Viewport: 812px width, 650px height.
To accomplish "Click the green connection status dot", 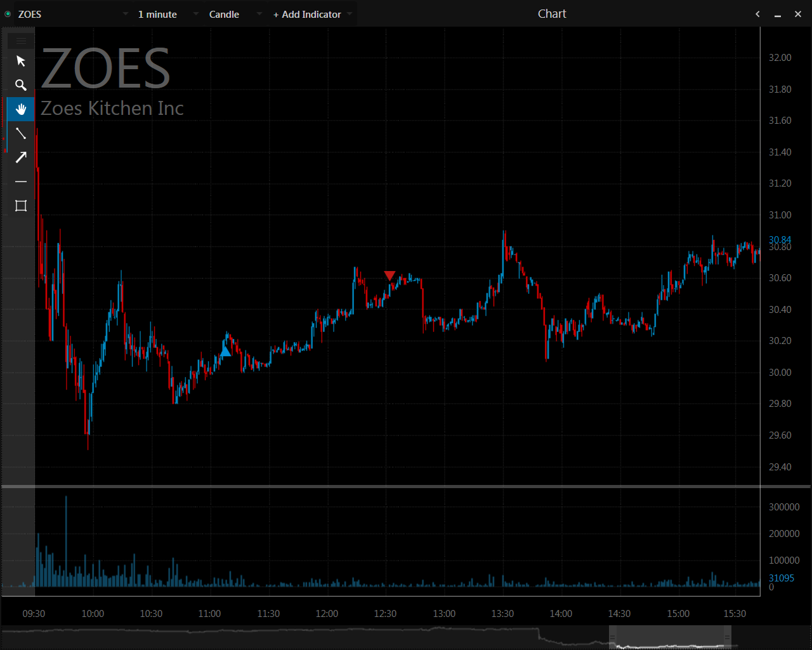I will 8,14.
